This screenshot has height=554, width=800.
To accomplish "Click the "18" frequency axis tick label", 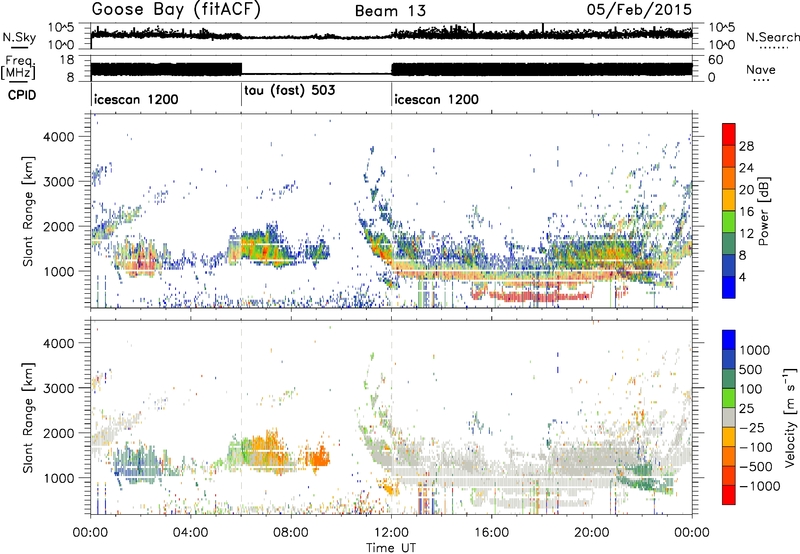I will (x=67, y=60).
